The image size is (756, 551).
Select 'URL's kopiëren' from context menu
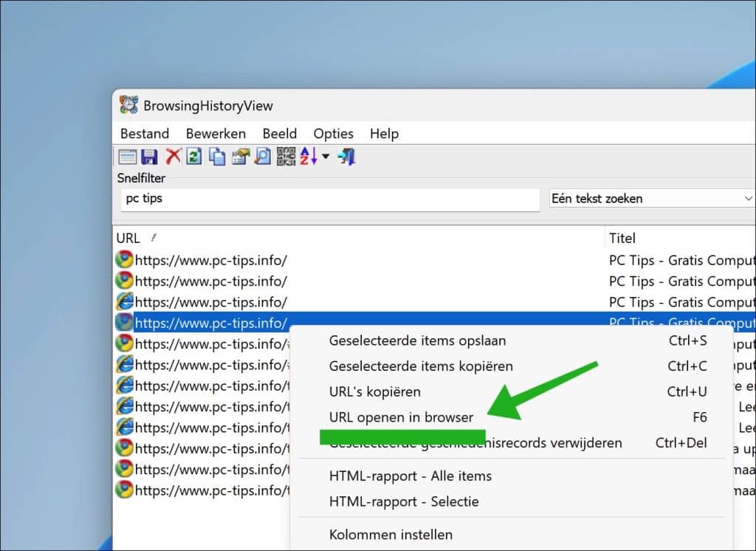pos(512,391)
